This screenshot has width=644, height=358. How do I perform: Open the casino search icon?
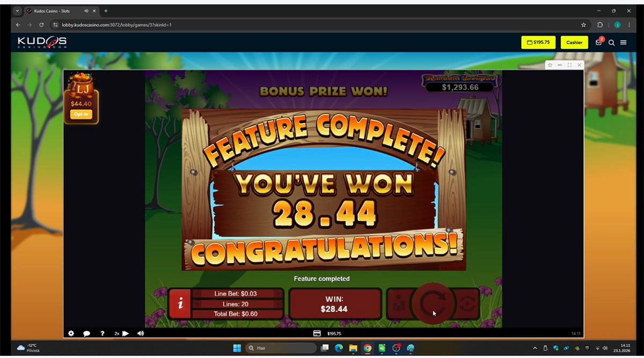(611, 42)
